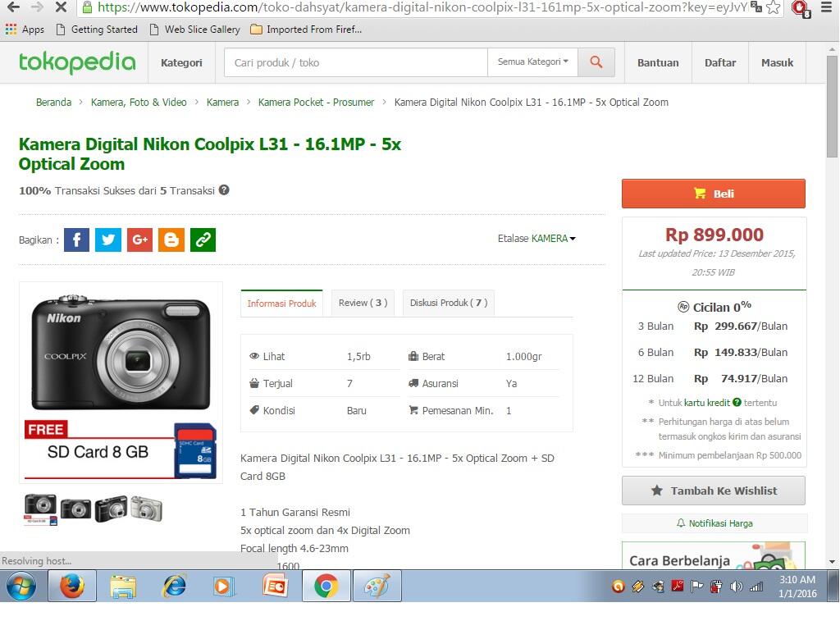The width and height of the screenshot is (840, 630).
Task: Open the Chrome menu hamburger icon
Action: click(x=827, y=7)
